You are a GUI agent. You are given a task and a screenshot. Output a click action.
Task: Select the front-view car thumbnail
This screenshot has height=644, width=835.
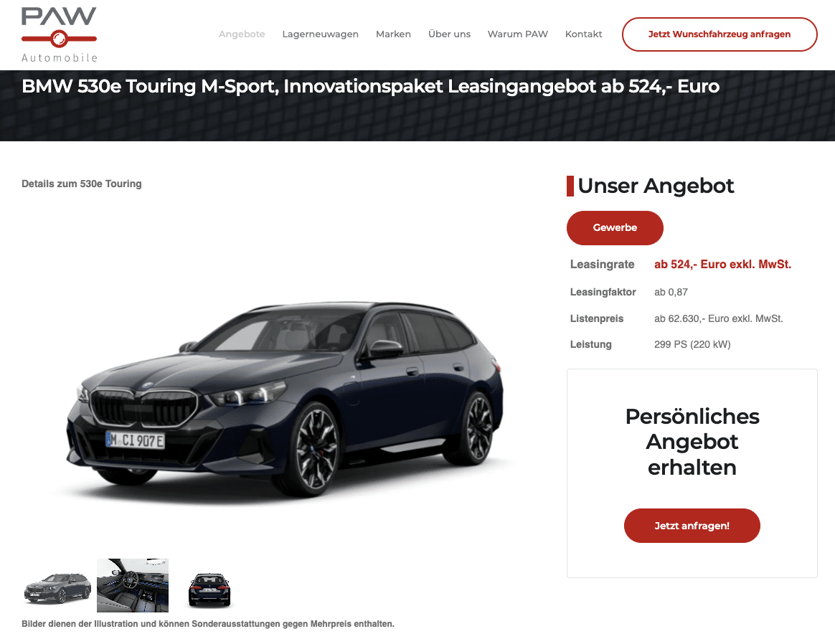point(57,587)
